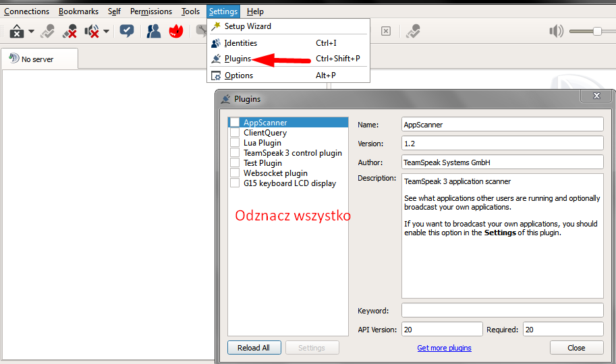Image resolution: width=616 pixels, height=364 pixels.
Task: Select the No server tab
Action: coord(39,59)
